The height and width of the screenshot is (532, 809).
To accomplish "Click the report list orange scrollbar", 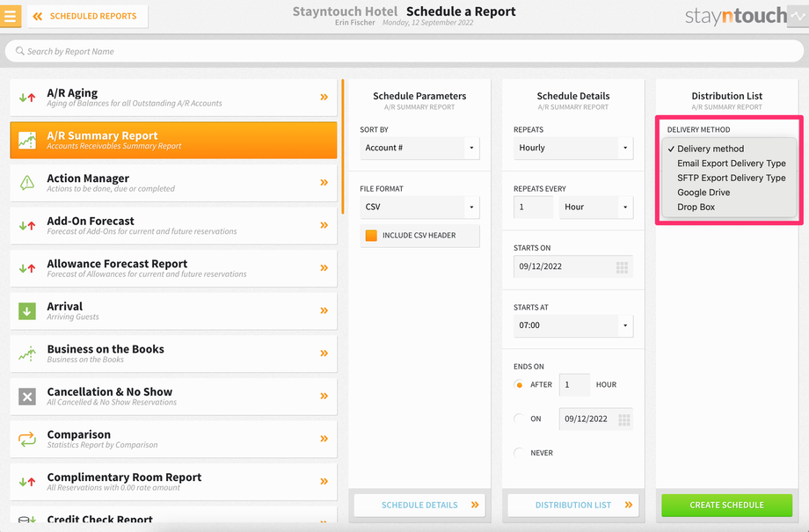I will point(343,147).
